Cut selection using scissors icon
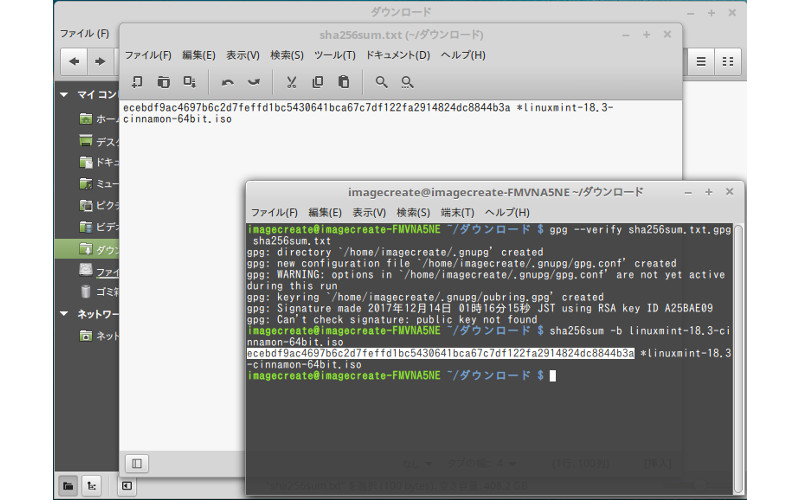 coord(291,82)
